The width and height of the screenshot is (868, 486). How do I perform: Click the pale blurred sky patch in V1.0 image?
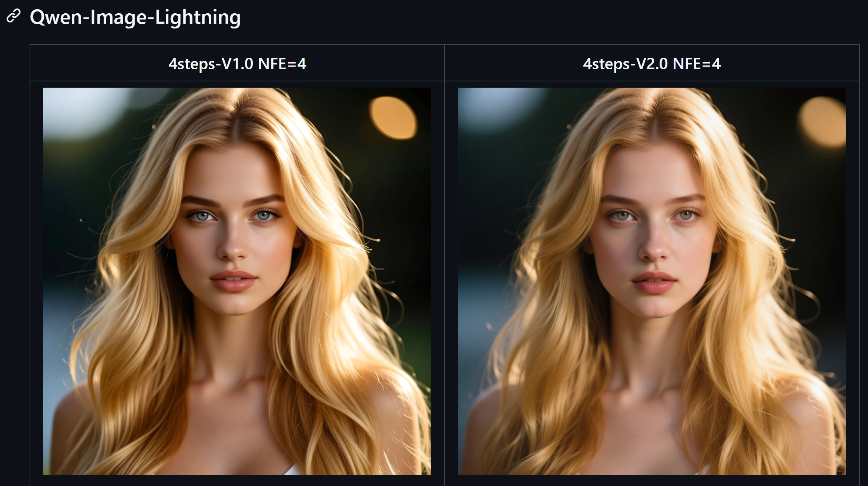pyautogui.click(x=83, y=110)
